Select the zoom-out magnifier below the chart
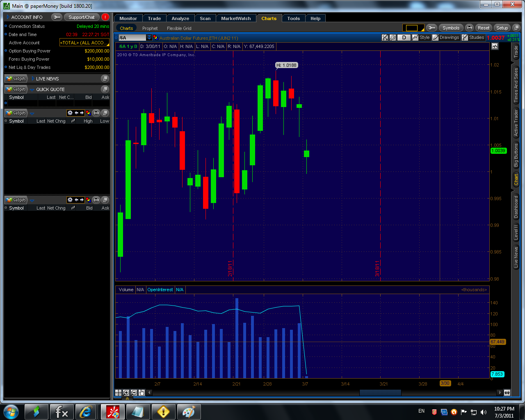 [x=133, y=393]
